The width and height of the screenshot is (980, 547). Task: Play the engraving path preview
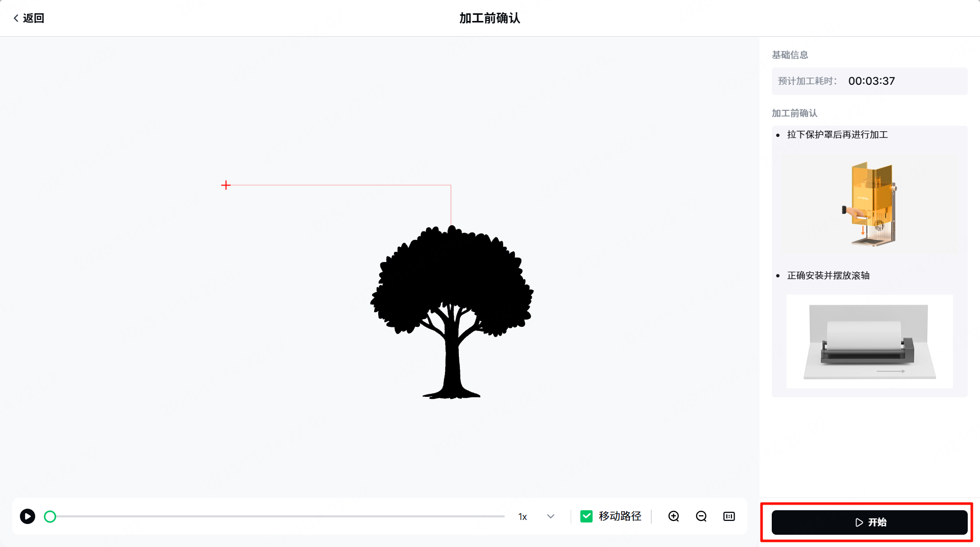[x=28, y=516]
